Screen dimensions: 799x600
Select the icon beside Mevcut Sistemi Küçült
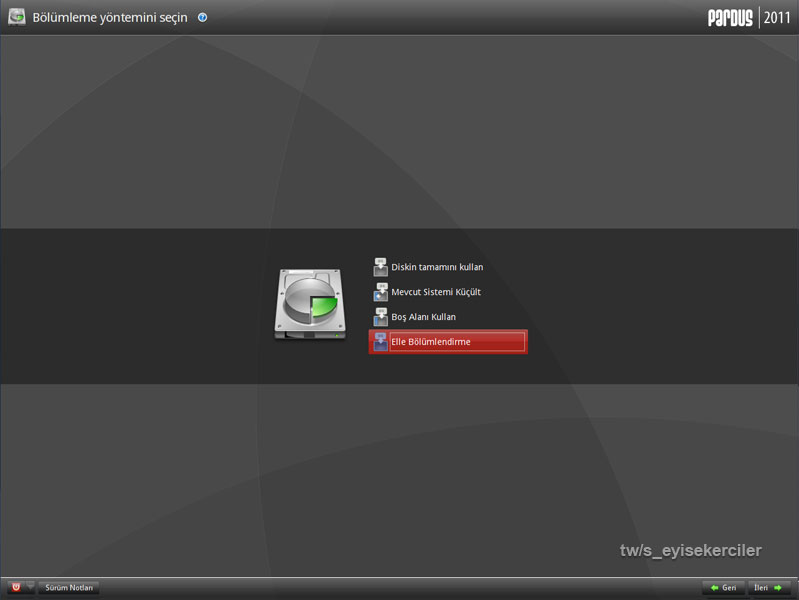coord(381,292)
